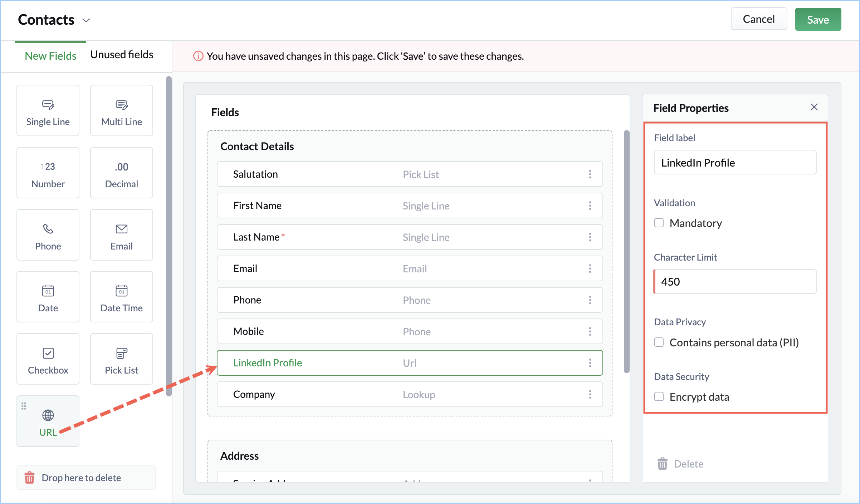Choose the Phone field type icon
Screen dimensions: 860x504
click(48, 229)
